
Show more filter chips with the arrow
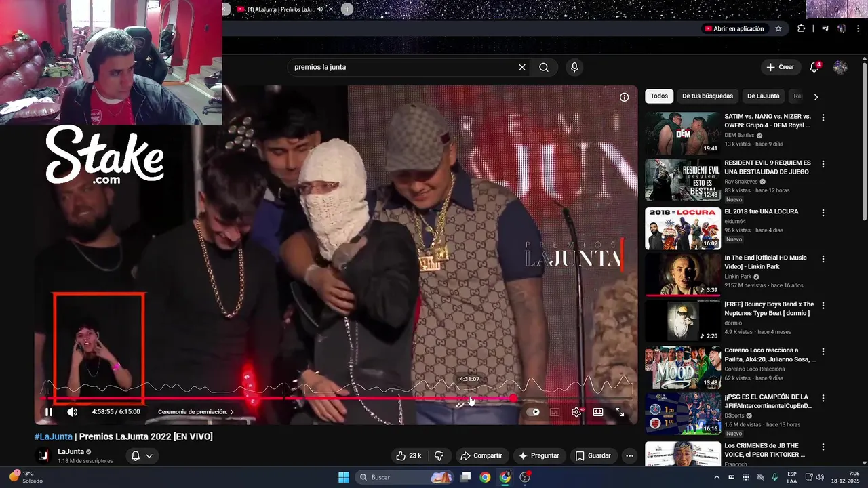[x=816, y=96]
